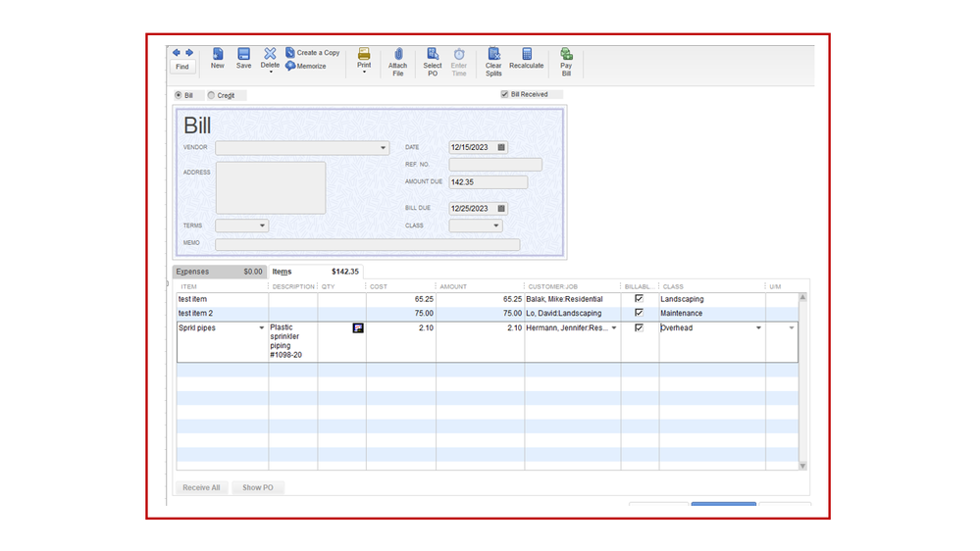Click the Attach File paperclip icon
The width and height of the screenshot is (980, 551).
point(397,56)
